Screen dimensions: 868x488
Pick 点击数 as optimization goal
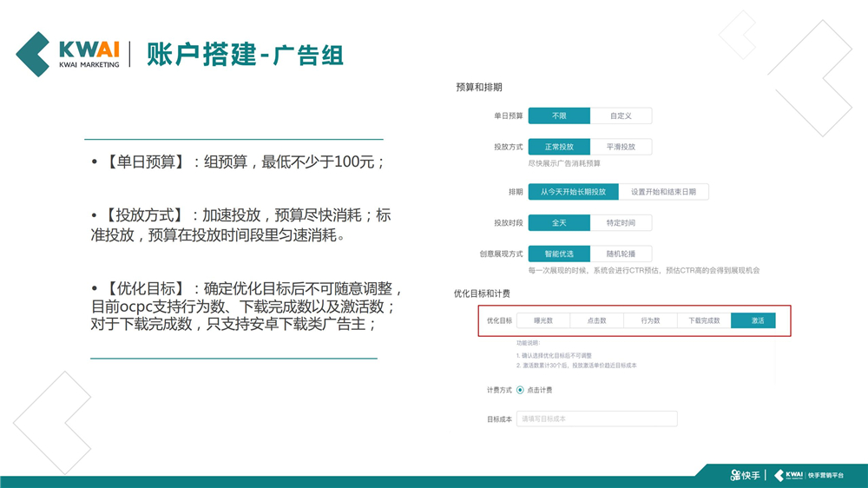coord(597,320)
